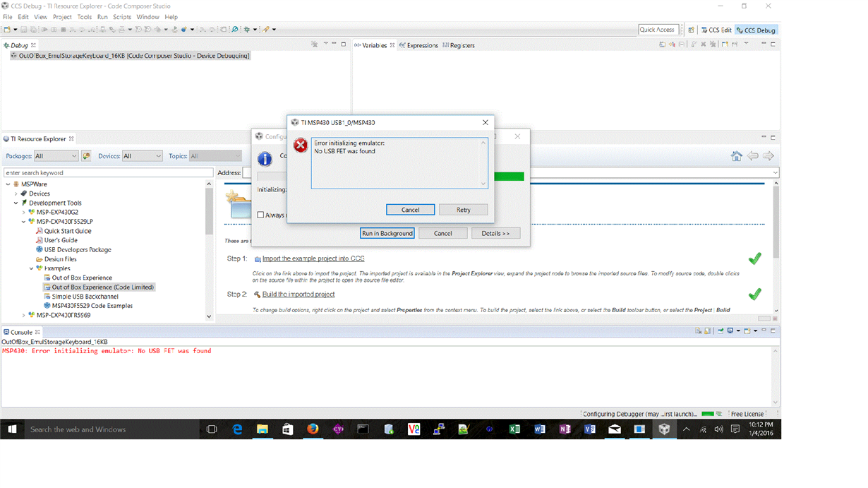Viewport: 868px width, 488px height.
Task: Maximize the Debug view panel
Action: point(344,44)
